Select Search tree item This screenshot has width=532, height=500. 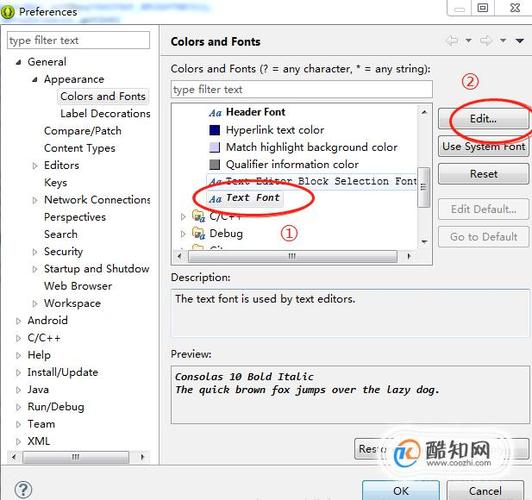point(60,234)
